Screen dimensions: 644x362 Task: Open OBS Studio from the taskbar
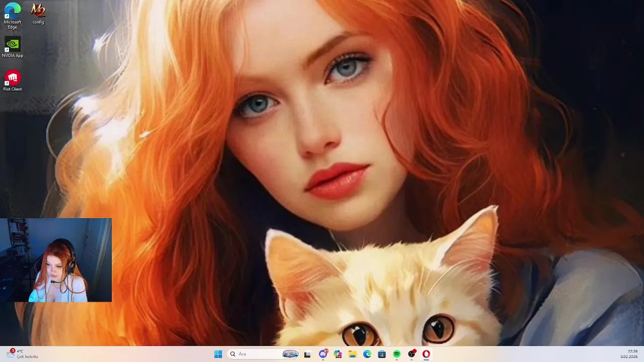point(412,354)
